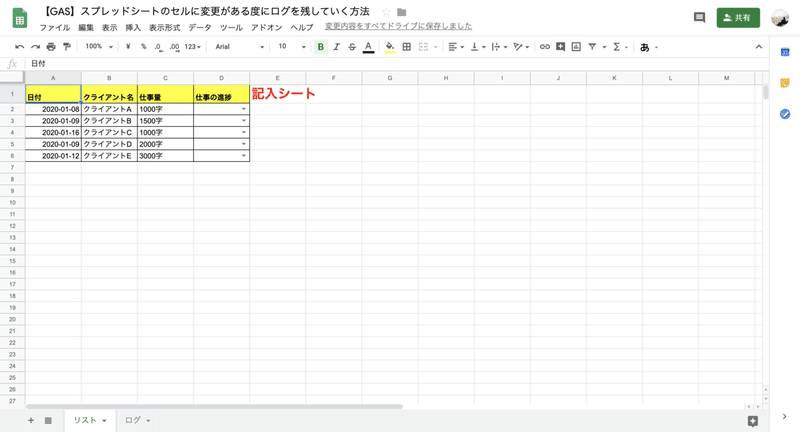800x432 pixels.
Task: Insert a link
Action: pyautogui.click(x=545, y=47)
